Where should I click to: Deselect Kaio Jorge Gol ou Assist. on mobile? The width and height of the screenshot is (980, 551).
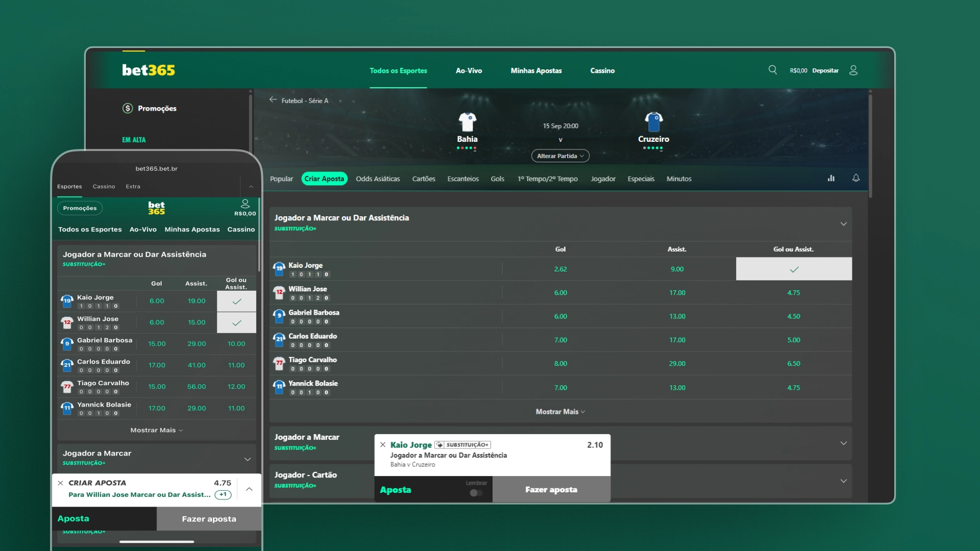236,301
